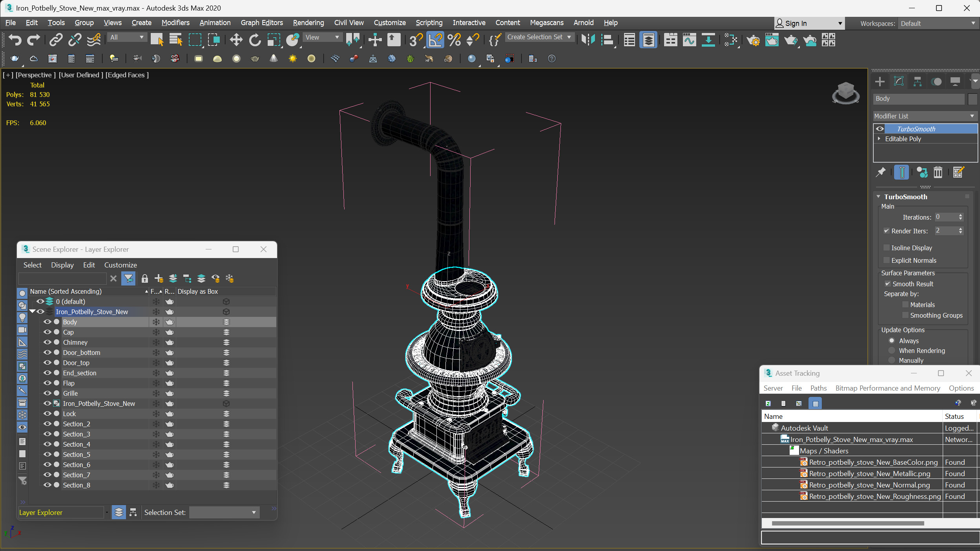The image size is (980, 551).
Task: Collapse the Iron_Potbelly_Stove_New layer
Action: click(x=32, y=311)
